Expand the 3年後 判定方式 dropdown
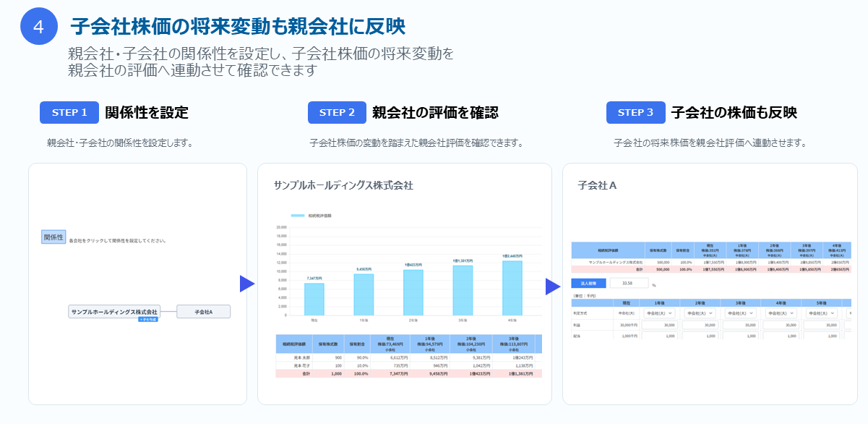Image resolution: width=868 pixels, height=424 pixels. (740, 313)
